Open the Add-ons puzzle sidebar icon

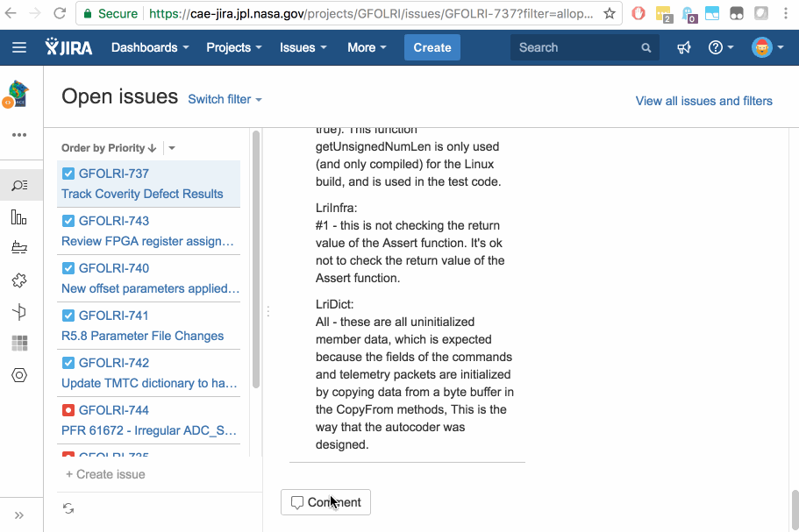pos(19,280)
